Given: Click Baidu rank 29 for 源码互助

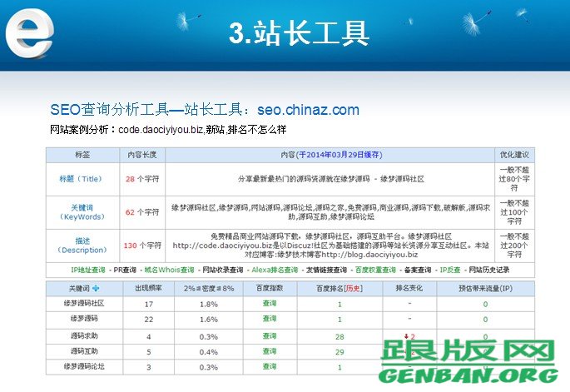Looking at the screenshot, I should (x=340, y=352).
